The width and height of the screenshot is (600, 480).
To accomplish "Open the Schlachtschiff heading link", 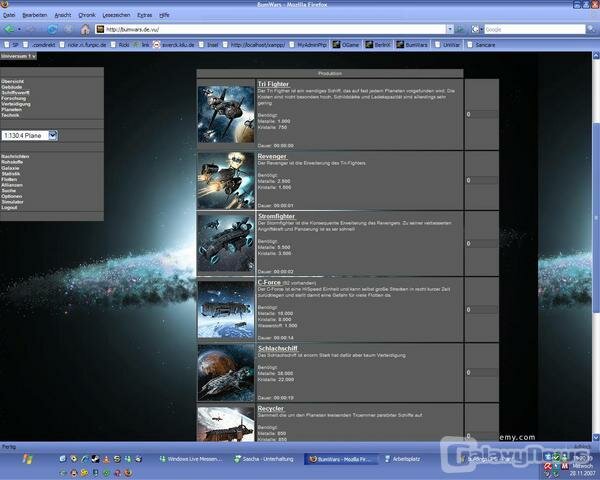I will [278, 348].
